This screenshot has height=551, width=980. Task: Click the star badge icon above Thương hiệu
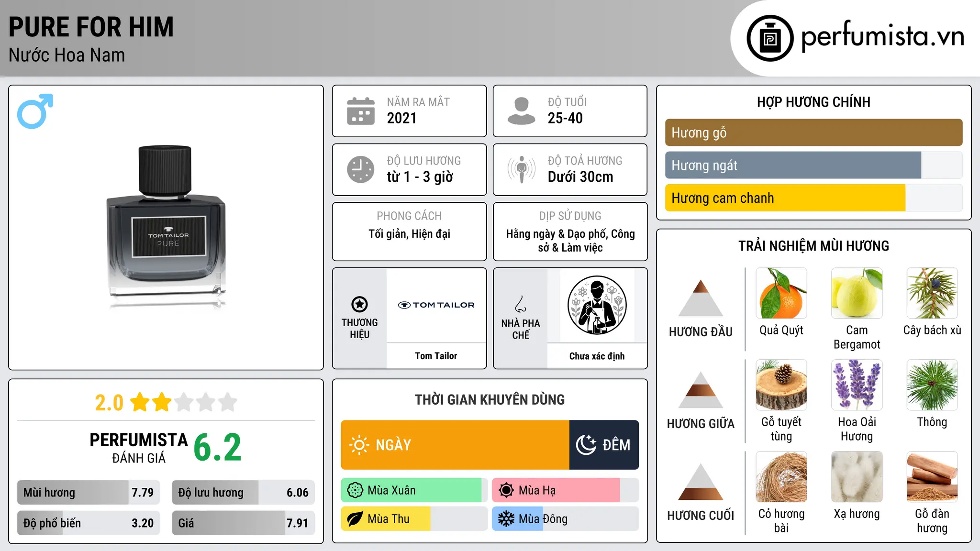359,304
